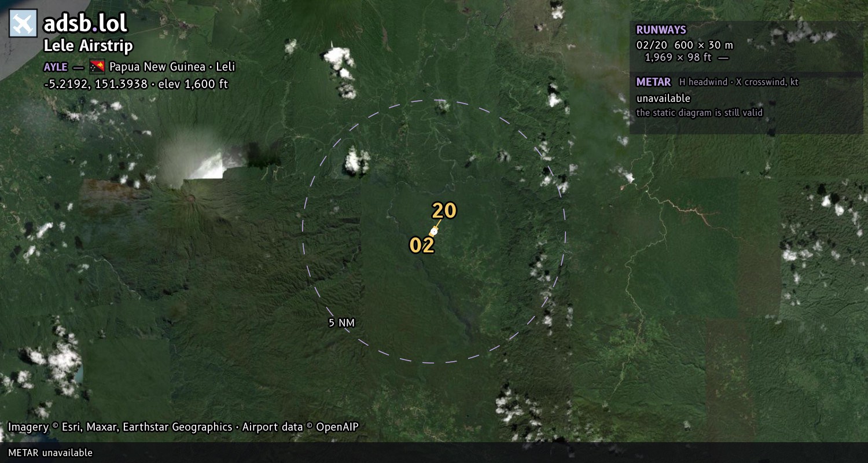Click the Papua New Guinea flag icon
Image resolution: width=868 pixels, height=463 pixels.
(97, 67)
